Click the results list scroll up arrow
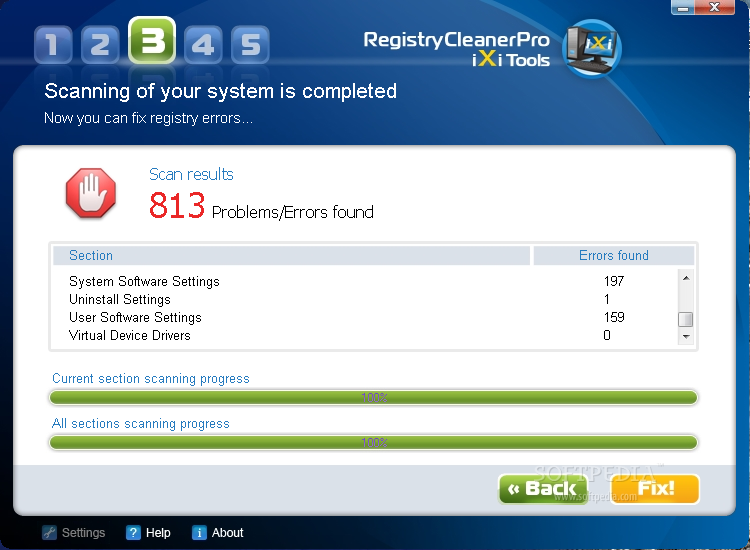750x550 pixels. point(686,278)
